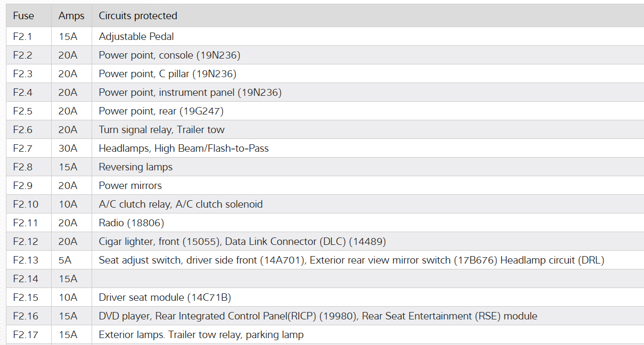This screenshot has width=644, height=345.
Task: Click the Power point, C pillar row
Action: [167, 74]
